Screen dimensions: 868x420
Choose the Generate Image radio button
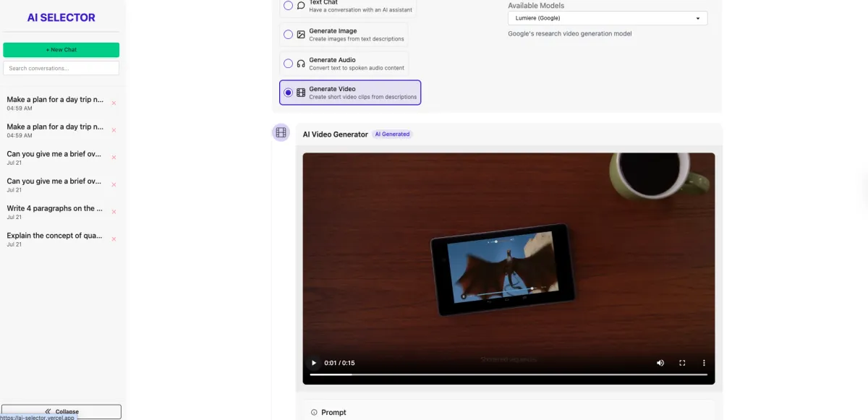coord(289,35)
